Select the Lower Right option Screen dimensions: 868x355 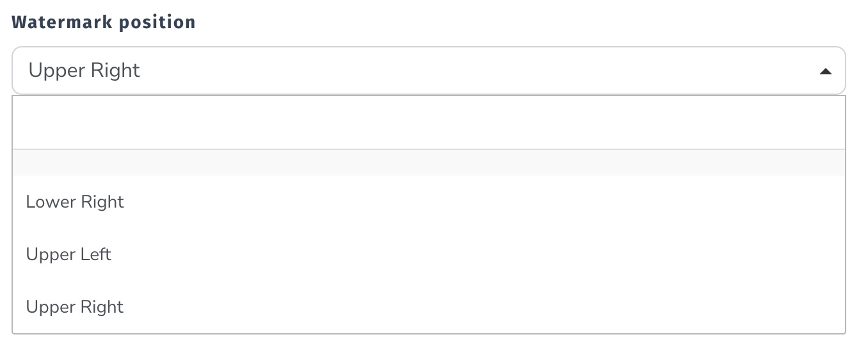(75, 202)
